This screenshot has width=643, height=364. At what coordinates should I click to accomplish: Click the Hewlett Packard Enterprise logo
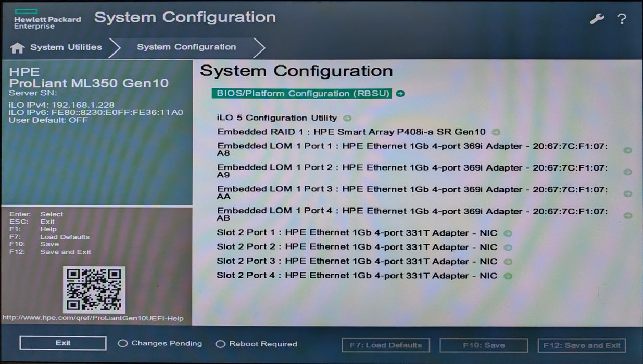[47, 19]
